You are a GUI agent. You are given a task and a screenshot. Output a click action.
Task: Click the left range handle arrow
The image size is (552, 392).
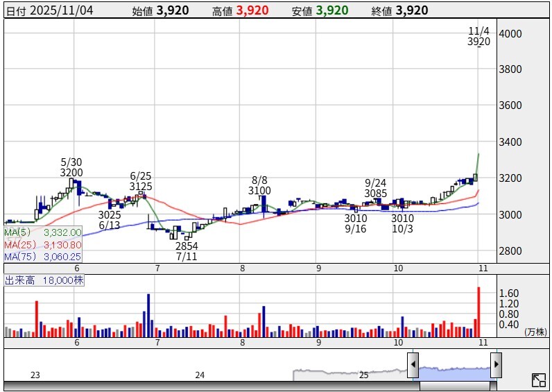[x=413, y=364]
